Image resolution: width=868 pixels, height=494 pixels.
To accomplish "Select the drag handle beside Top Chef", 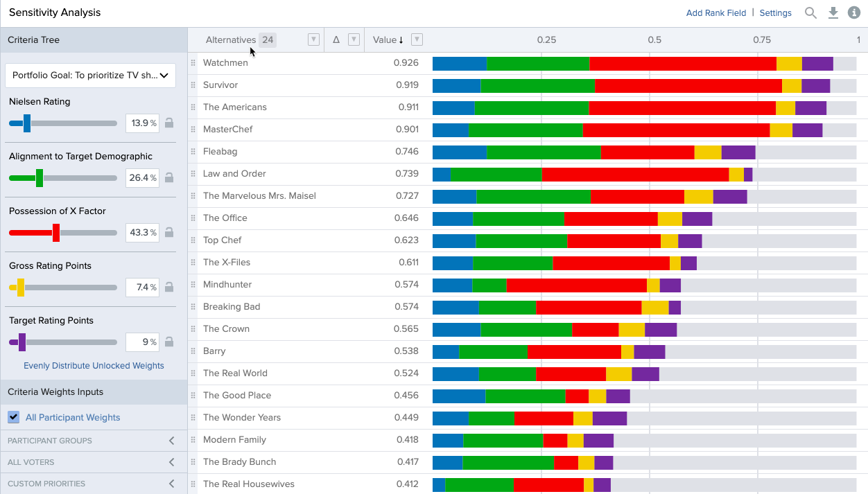I will pos(193,240).
